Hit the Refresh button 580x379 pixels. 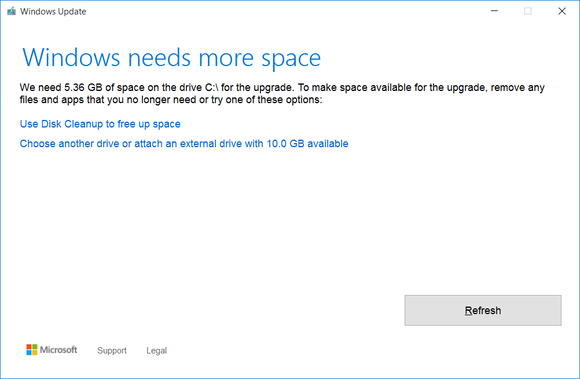tap(483, 310)
